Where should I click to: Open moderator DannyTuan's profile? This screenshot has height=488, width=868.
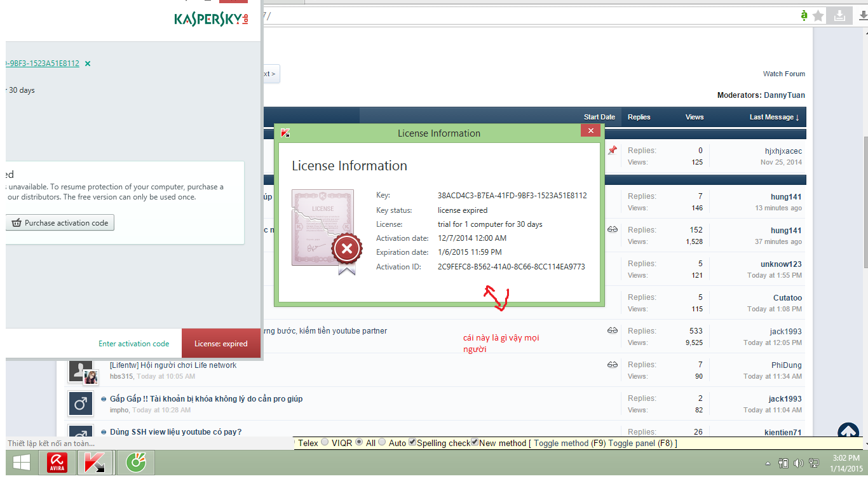[784, 95]
